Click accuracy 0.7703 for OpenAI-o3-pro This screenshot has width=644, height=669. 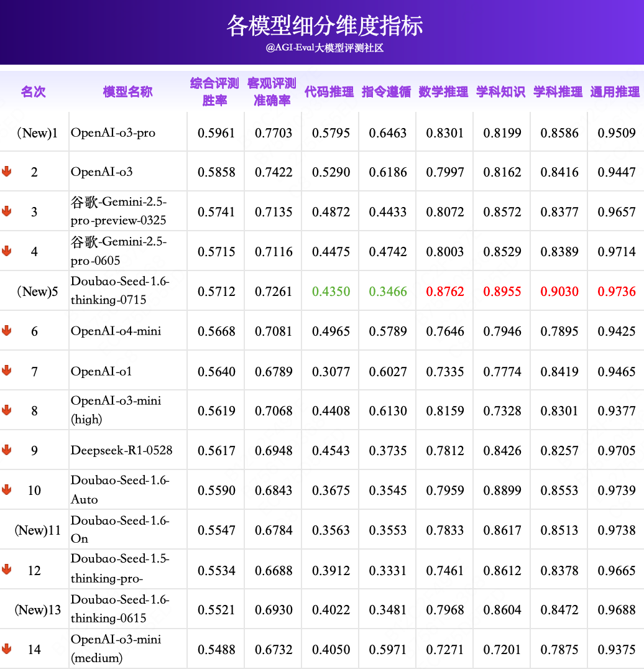274,132
